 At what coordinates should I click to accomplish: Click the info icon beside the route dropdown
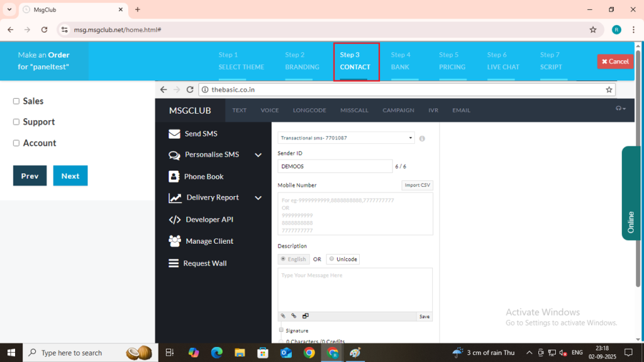[x=422, y=139]
